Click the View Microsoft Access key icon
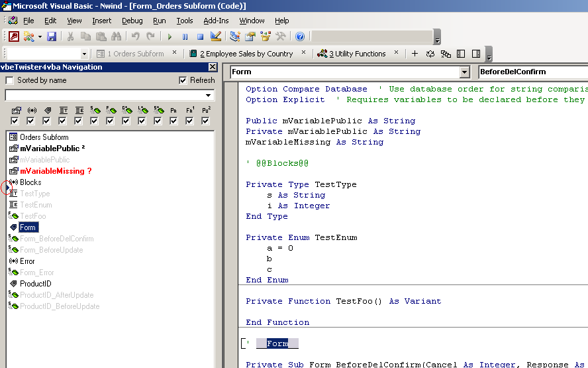588x368 pixels. [x=14, y=36]
